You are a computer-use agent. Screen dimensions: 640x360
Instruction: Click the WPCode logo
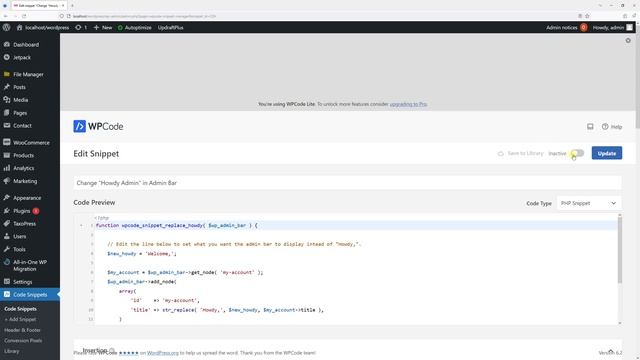(98, 127)
